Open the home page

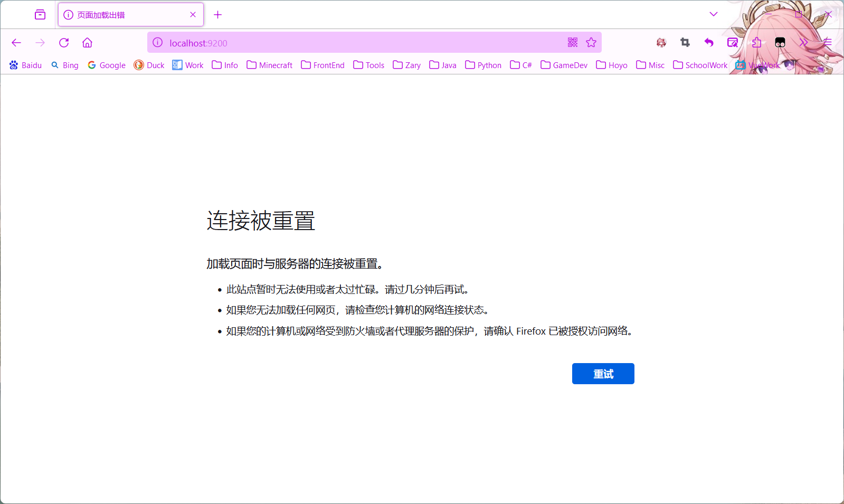point(87,43)
